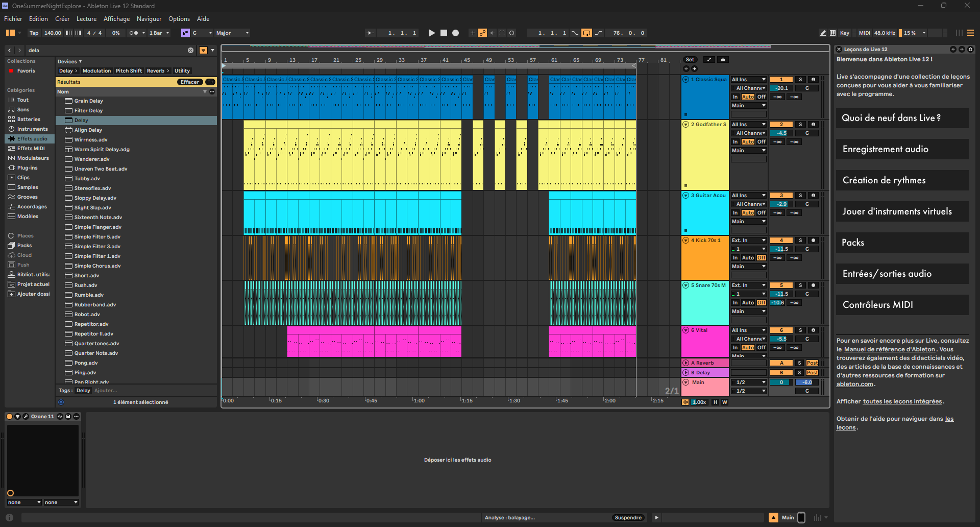
Task: Select Pitch Shift filter tag
Action: 129,70
